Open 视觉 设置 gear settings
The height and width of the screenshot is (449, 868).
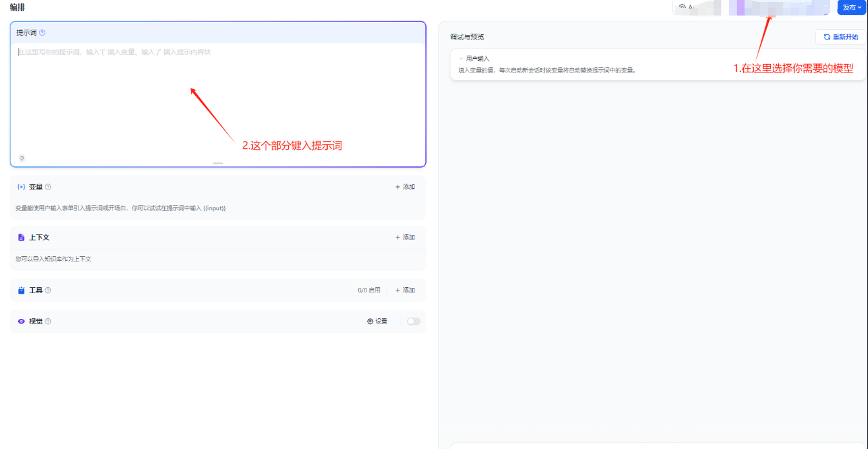[x=377, y=322]
